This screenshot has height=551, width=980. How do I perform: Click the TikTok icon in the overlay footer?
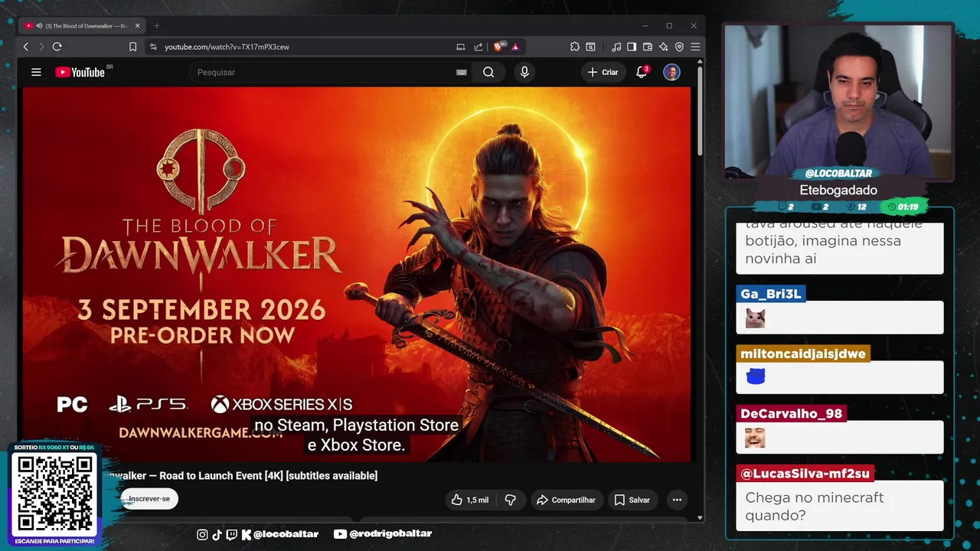pos(217,534)
